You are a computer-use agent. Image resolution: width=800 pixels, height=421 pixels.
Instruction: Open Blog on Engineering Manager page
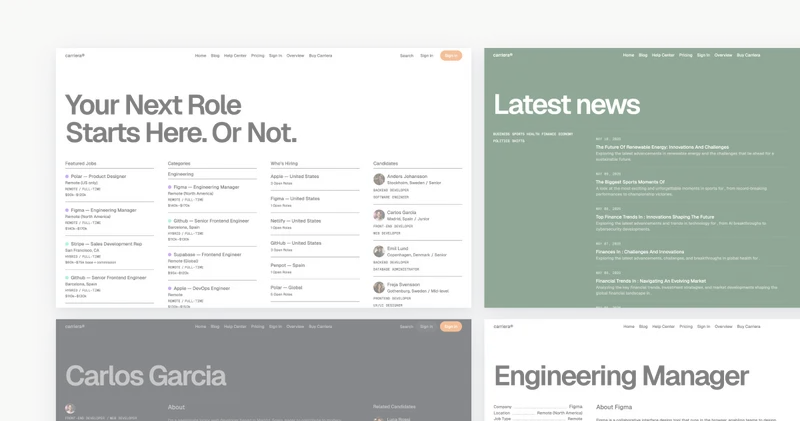click(643, 327)
